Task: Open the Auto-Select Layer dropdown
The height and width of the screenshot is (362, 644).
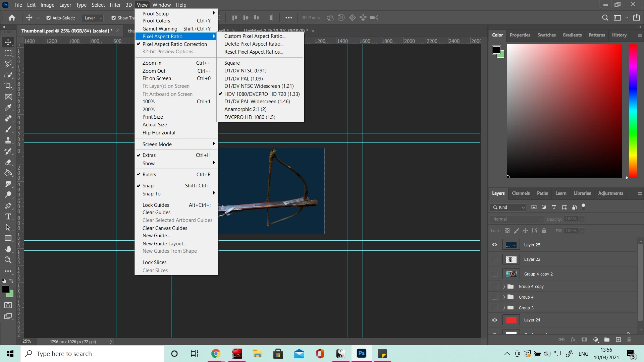Action: pyautogui.click(x=93, y=18)
